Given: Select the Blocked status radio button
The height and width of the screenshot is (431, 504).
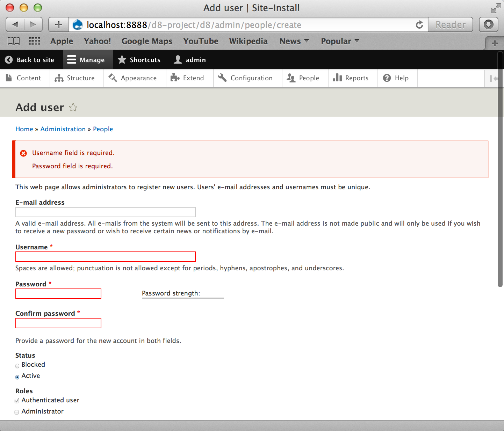Looking at the screenshot, I should tap(17, 366).
